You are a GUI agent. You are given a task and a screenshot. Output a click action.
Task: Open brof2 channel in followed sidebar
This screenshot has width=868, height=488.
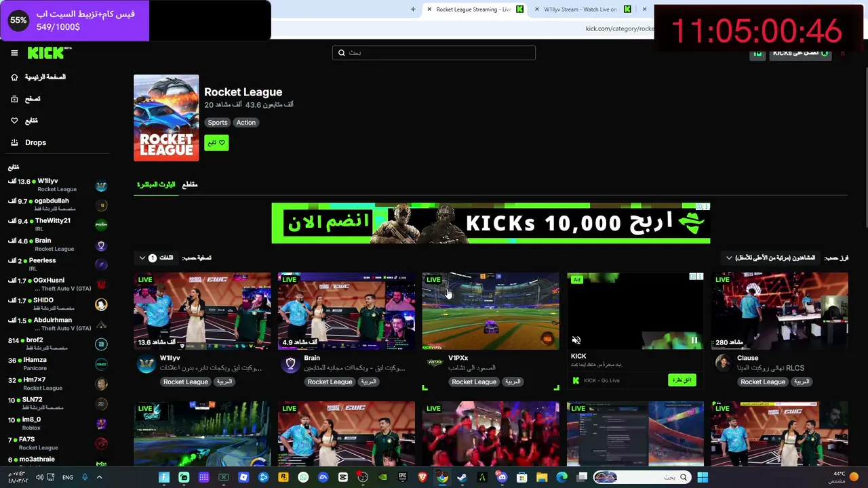point(58,344)
